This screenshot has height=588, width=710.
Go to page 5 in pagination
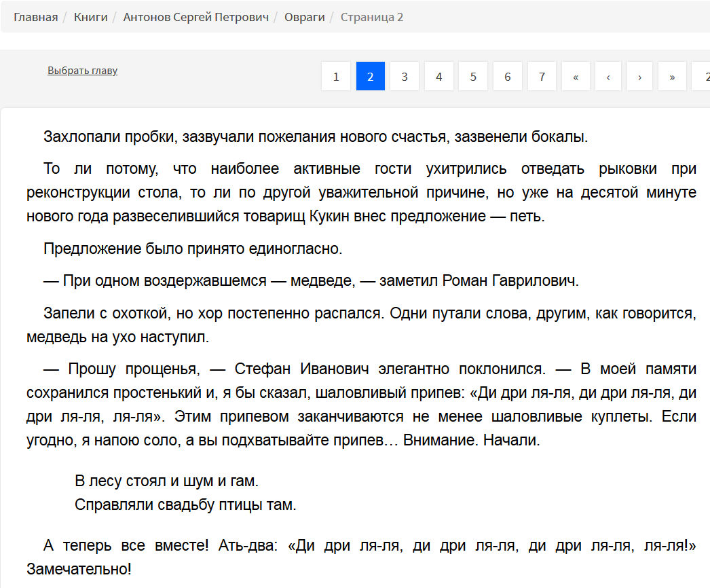pyautogui.click(x=473, y=77)
